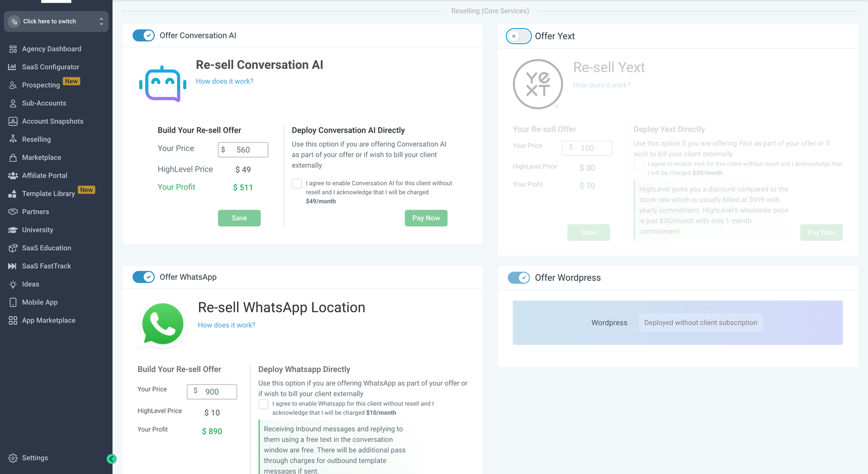The width and height of the screenshot is (868, 474).
Task: Check Conversation AI agreement checkbox
Action: tap(297, 184)
